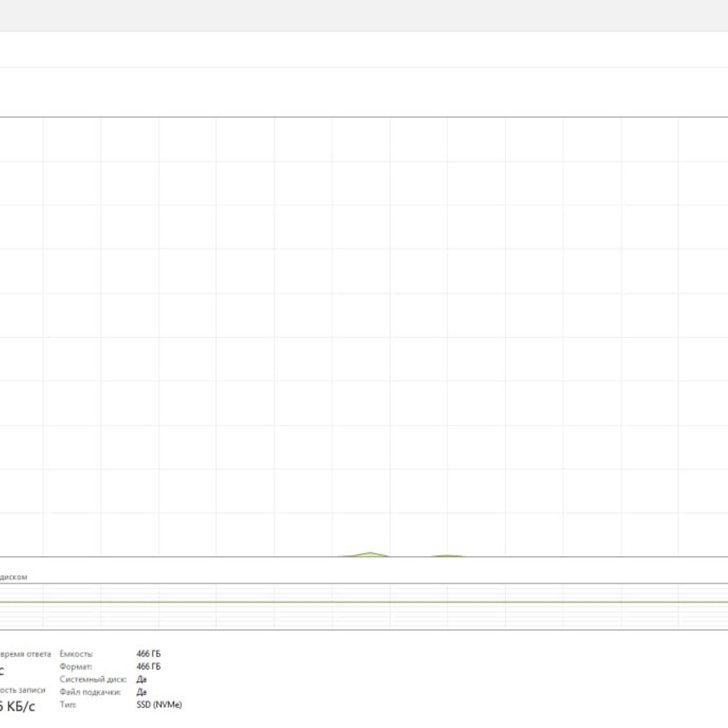Click the "диском" label above lower graph
728x728 pixels.
click(14, 577)
